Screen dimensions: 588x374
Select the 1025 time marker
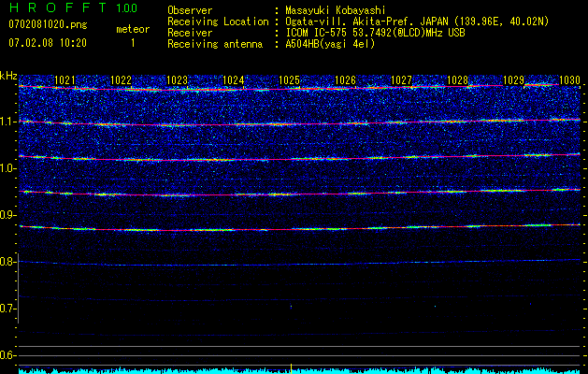pyautogui.click(x=289, y=81)
